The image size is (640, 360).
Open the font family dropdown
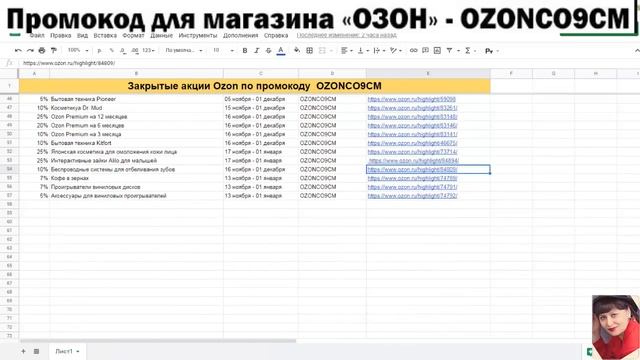click(184, 51)
